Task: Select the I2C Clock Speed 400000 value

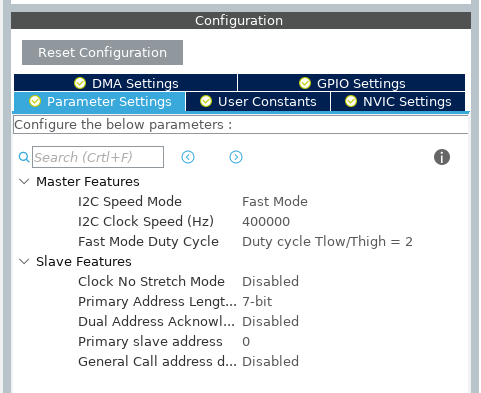Action: click(266, 222)
